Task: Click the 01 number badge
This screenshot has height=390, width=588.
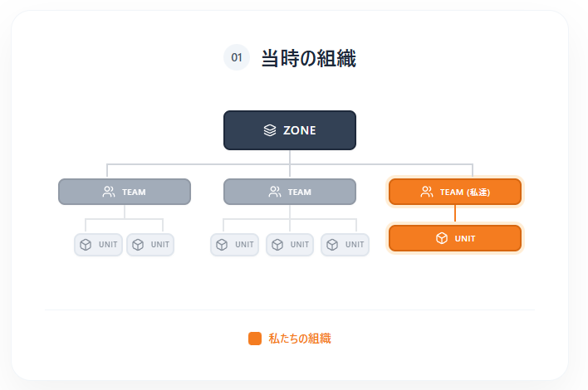Action: [x=237, y=58]
